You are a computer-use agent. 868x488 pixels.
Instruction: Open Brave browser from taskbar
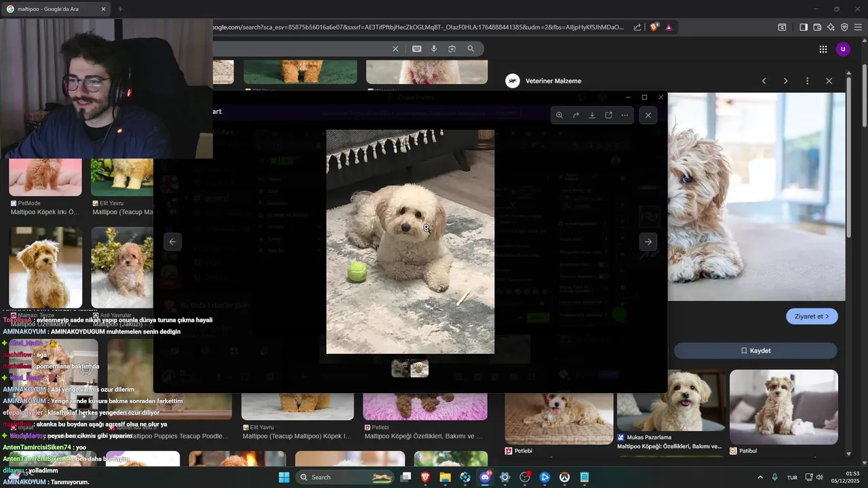click(x=425, y=477)
